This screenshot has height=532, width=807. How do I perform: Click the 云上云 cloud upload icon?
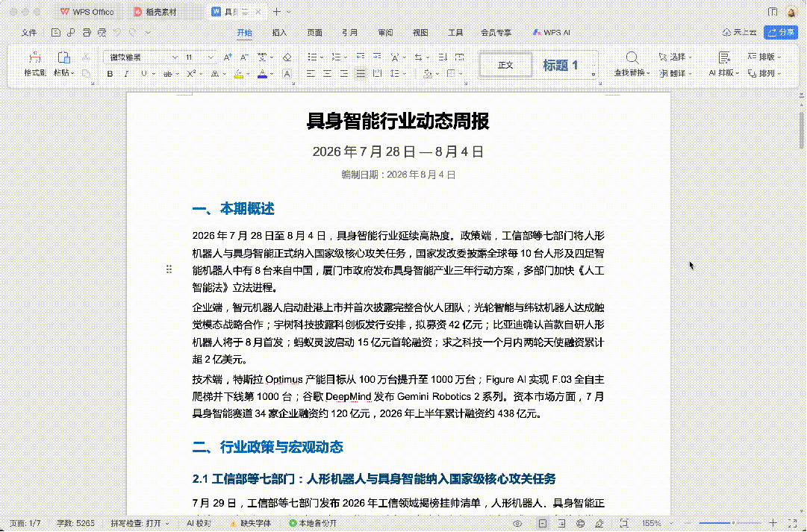(x=726, y=32)
